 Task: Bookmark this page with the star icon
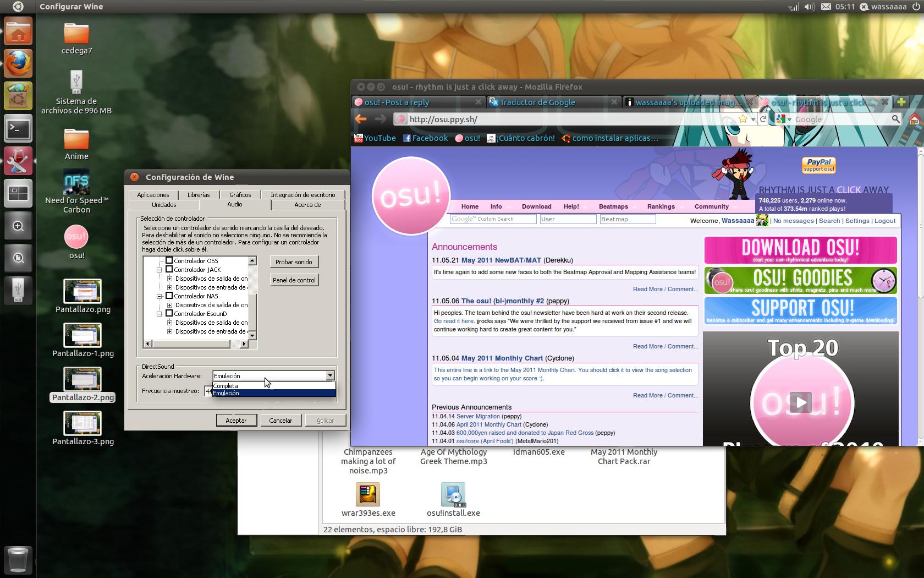coord(743,119)
